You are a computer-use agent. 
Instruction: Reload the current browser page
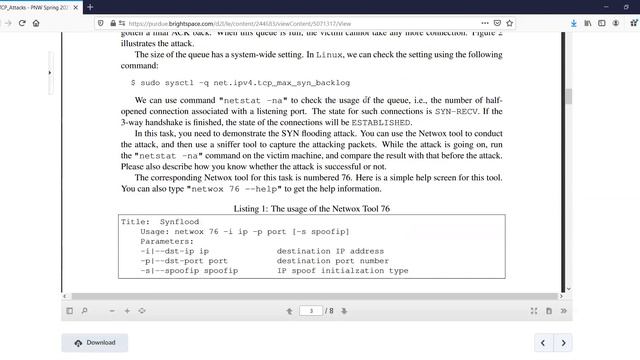[22, 23]
